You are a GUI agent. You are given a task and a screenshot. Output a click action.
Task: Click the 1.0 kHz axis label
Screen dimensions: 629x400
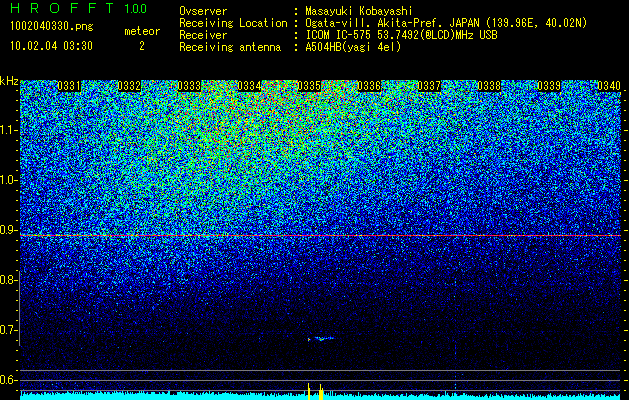[x=8, y=180]
